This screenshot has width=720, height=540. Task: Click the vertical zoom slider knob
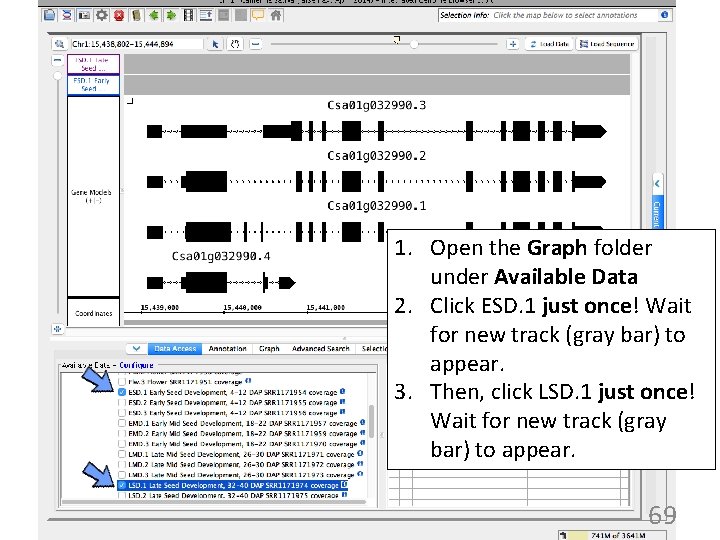(57, 75)
